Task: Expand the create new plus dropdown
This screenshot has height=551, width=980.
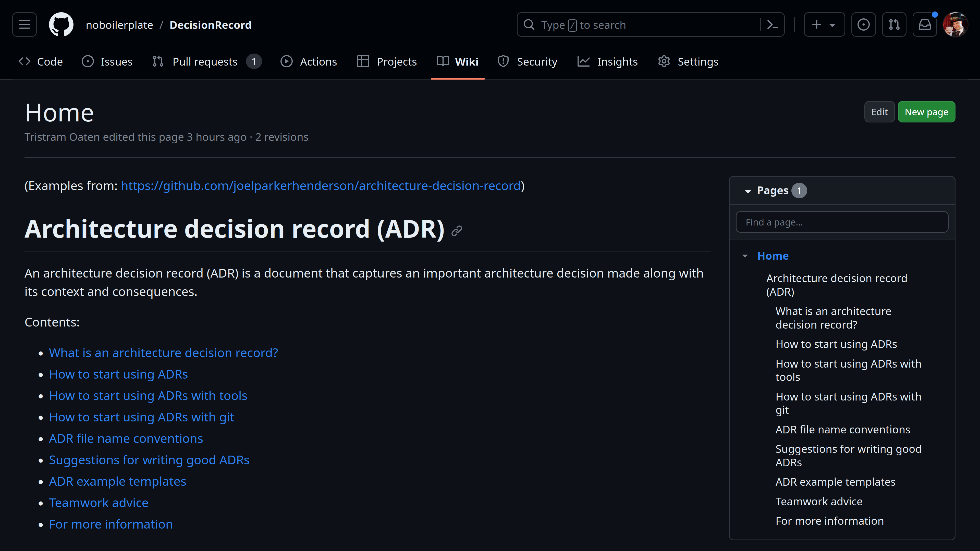Action: point(824,25)
